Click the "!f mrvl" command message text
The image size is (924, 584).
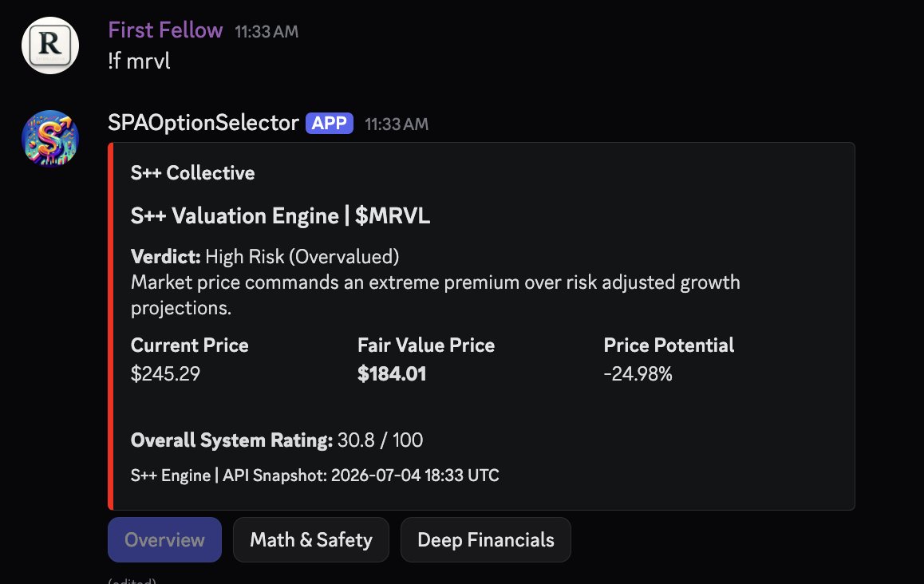(x=139, y=61)
